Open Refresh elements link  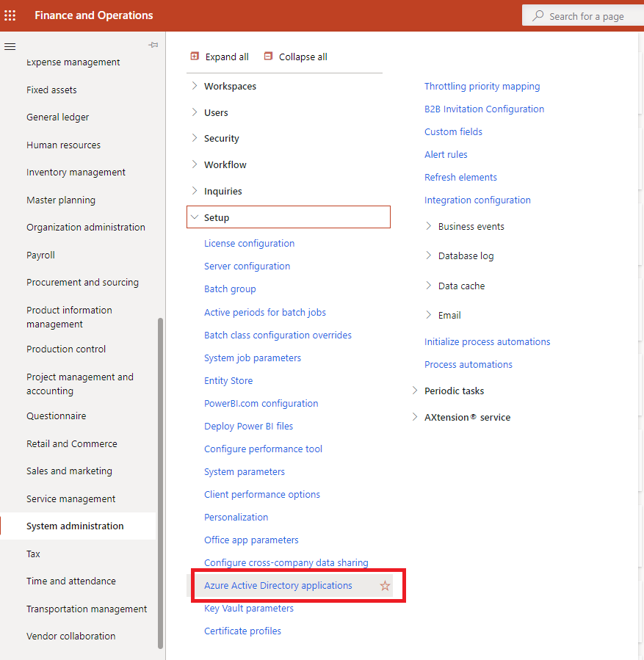[x=460, y=177]
